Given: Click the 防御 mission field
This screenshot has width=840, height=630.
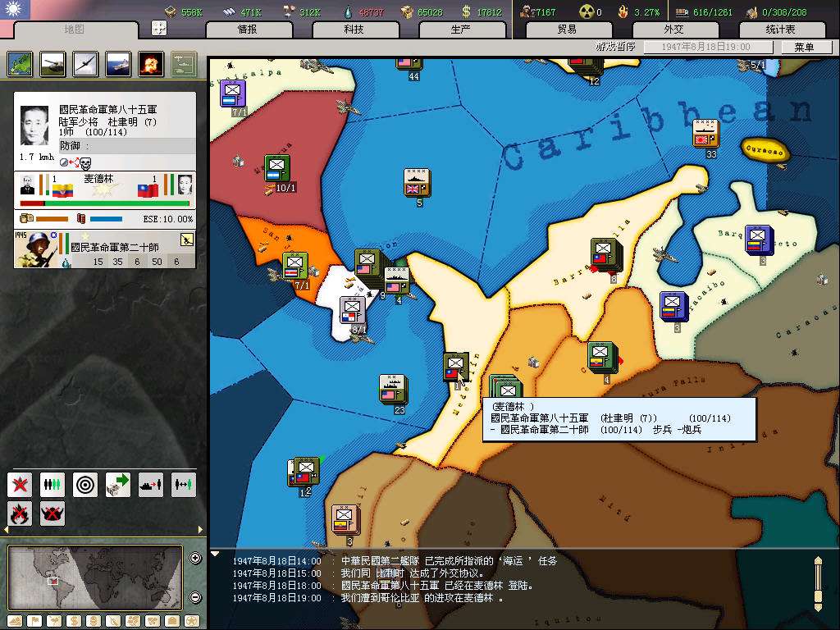Looking at the screenshot, I should click(x=127, y=146).
